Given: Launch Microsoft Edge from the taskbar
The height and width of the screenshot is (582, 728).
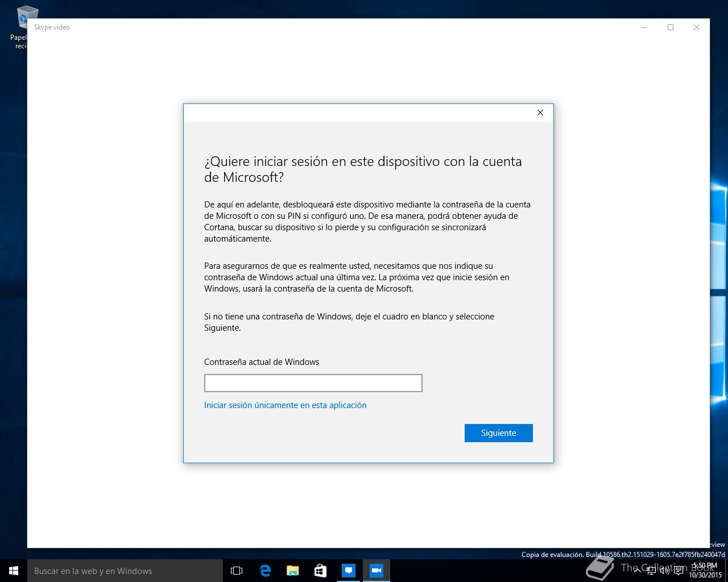Looking at the screenshot, I should click(264, 571).
